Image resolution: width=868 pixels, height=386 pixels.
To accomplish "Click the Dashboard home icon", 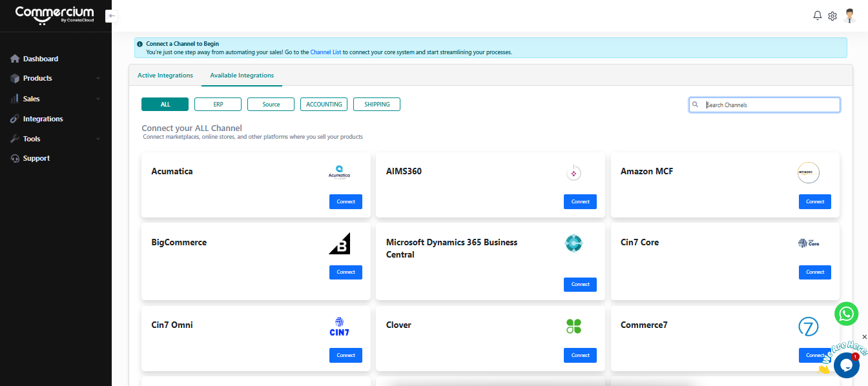I will coord(15,59).
